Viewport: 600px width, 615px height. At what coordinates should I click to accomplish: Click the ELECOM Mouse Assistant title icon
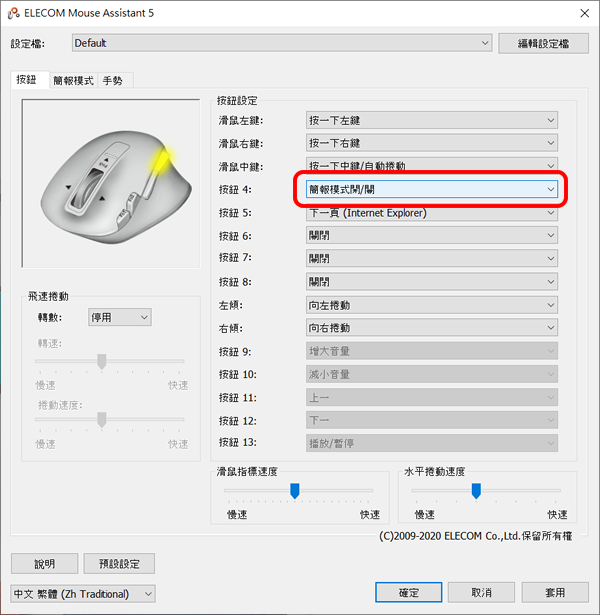click(13, 13)
